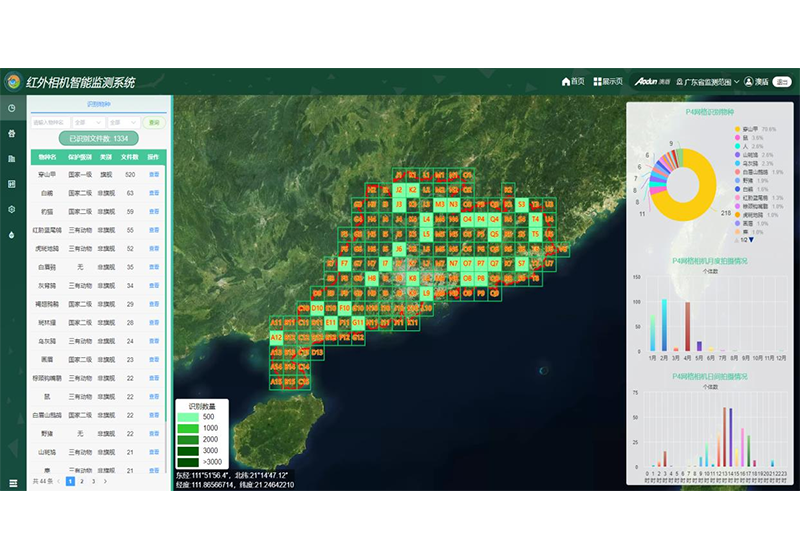
Task: Click the clock icon in left sidebar
Action: point(12,108)
